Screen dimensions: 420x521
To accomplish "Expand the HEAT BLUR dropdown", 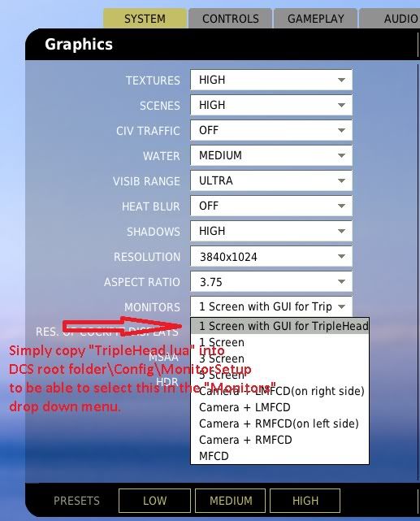I will click(271, 206).
